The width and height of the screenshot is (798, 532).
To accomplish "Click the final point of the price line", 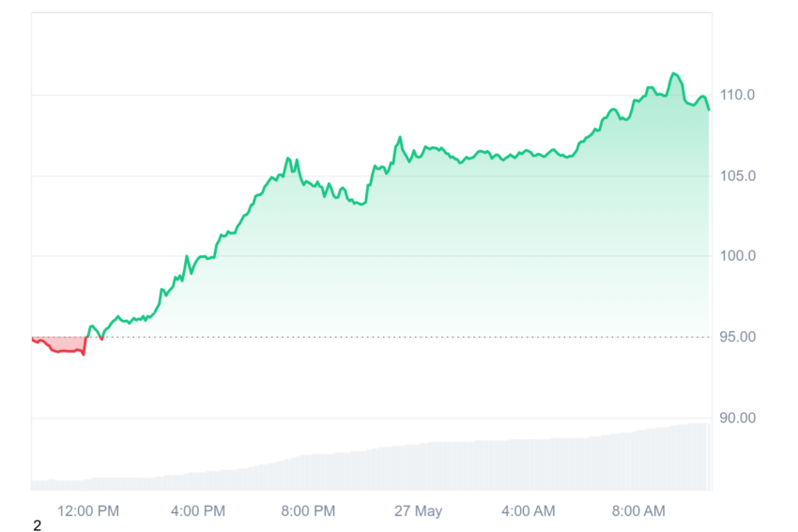I will (x=709, y=110).
